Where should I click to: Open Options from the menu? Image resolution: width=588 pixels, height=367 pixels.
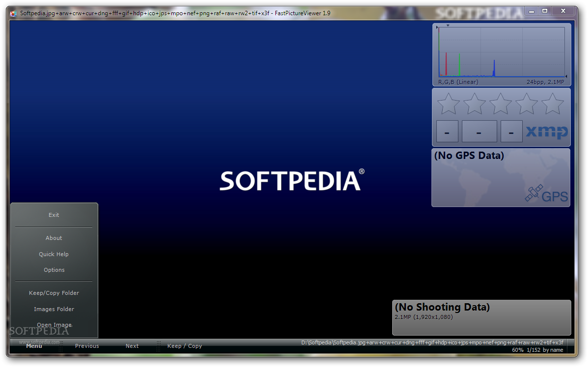click(54, 270)
